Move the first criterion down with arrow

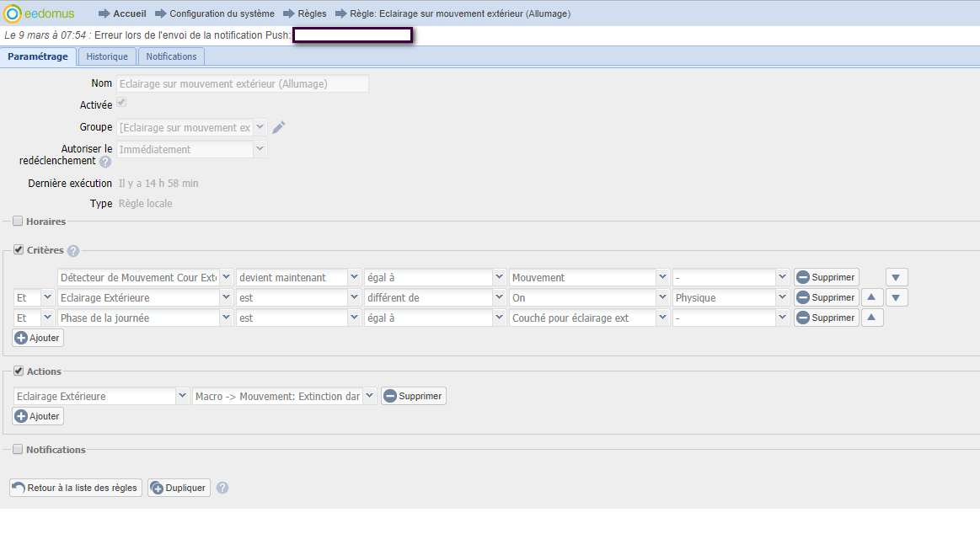point(897,277)
